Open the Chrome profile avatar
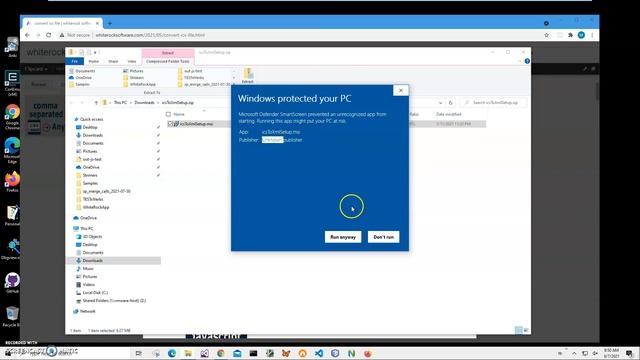 [581, 35]
